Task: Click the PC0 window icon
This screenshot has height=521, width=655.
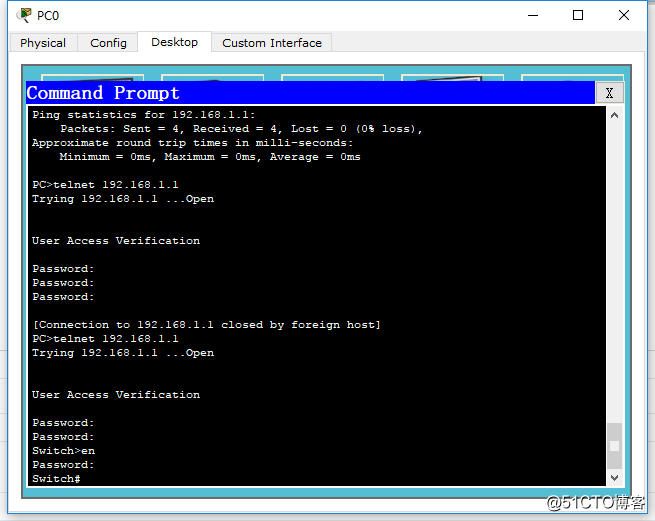Action: 24,15
